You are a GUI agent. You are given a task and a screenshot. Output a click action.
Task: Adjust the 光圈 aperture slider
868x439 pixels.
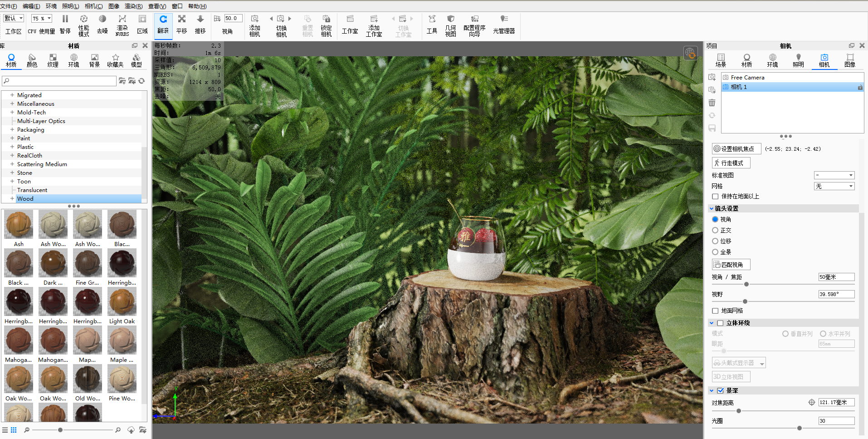point(799,428)
